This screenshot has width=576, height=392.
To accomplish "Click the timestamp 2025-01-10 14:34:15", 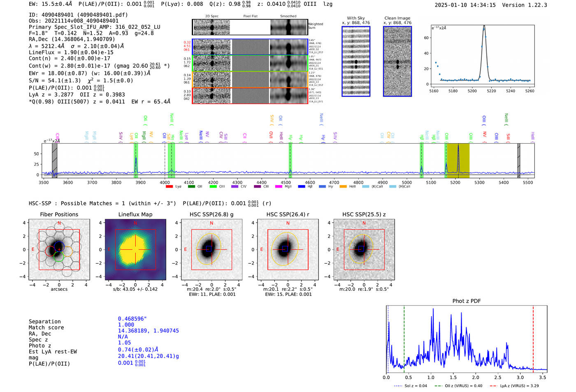I will 465,5.
